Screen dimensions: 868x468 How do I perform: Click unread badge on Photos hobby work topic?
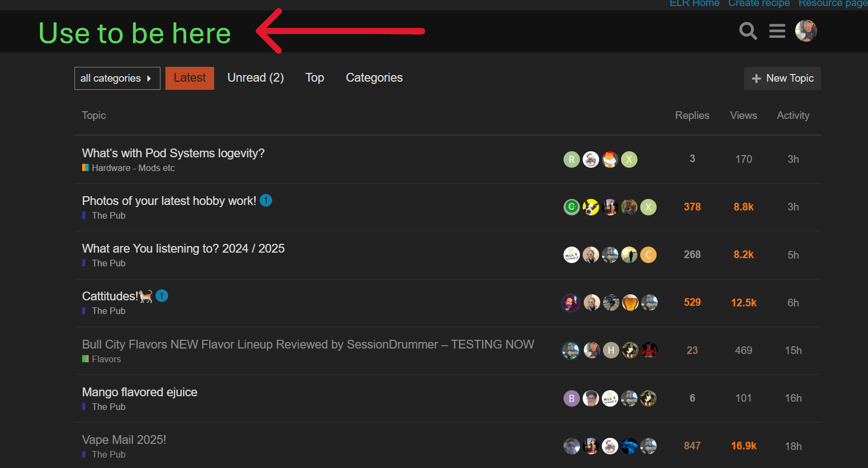tap(266, 201)
